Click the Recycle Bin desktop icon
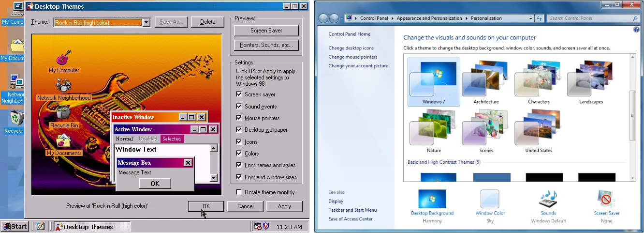The width and height of the screenshot is (644, 233). pos(15,118)
